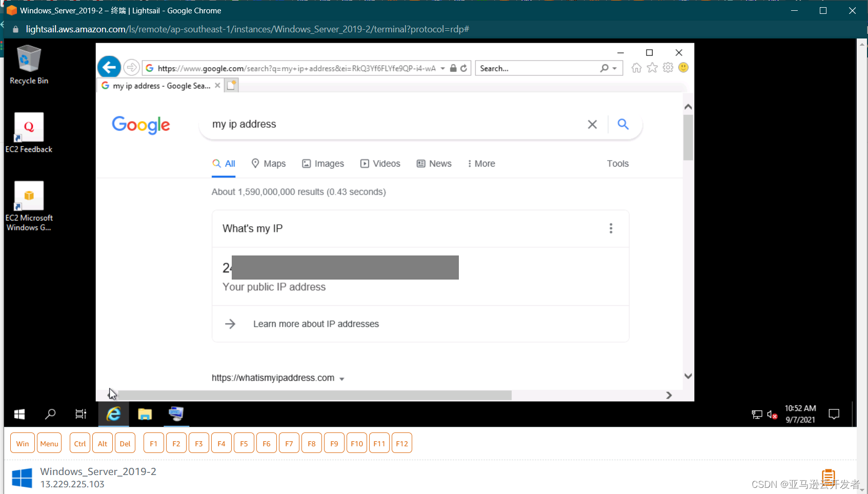Open the Windows Start menu

[19, 414]
